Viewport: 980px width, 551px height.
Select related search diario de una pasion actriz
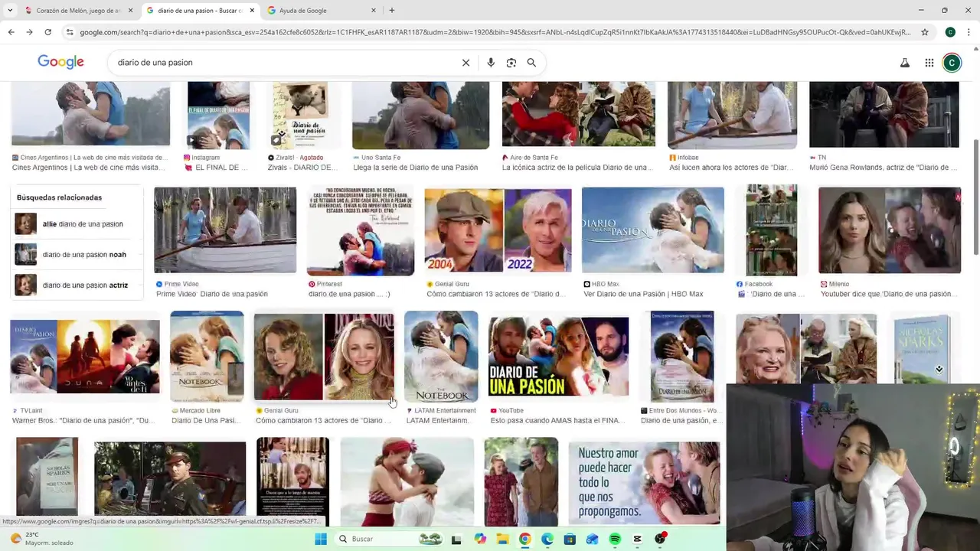pyautogui.click(x=78, y=285)
